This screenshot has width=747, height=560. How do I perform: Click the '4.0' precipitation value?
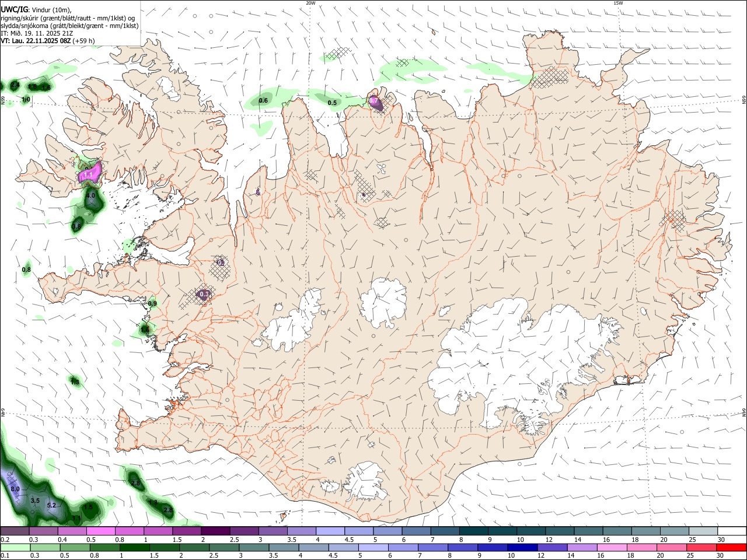pos(90,195)
